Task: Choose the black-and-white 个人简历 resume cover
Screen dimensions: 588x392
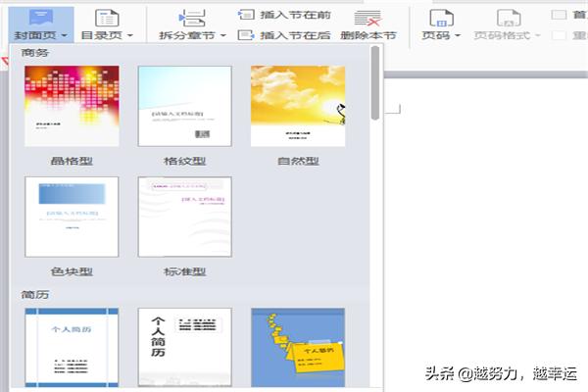Action: pyautogui.click(x=184, y=347)
